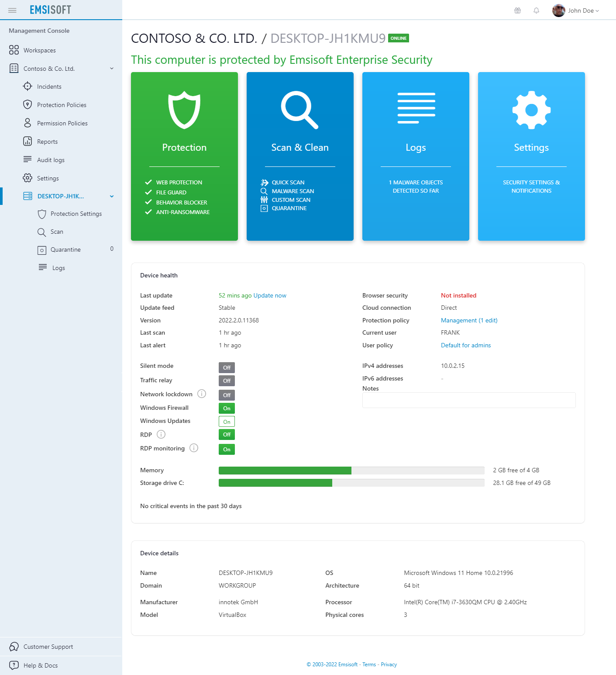The width and height of the screenshot is (616, 675).
Task: Click the sidebar Logs lines icon
Action: [x=43, y=267]
